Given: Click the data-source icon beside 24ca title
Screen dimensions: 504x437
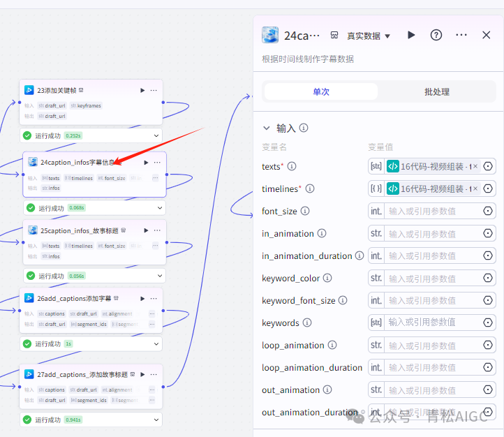Looking at the screenshot, I should click(x=334, y=35).
